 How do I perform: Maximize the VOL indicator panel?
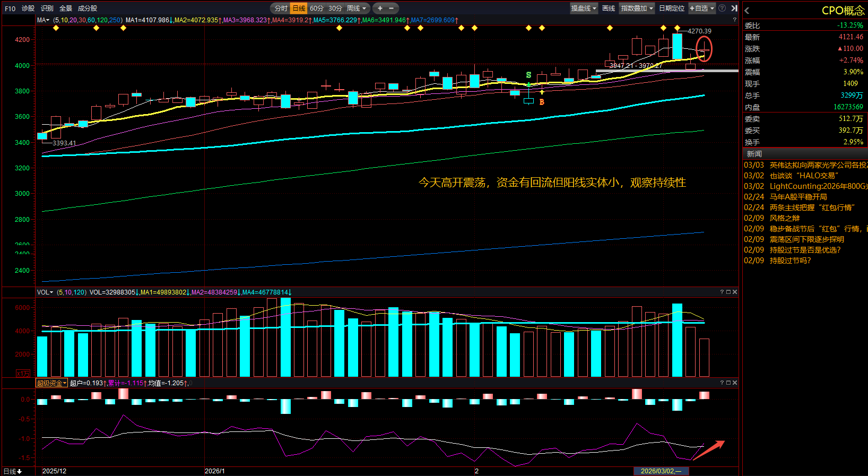click(x=728, y=292)
